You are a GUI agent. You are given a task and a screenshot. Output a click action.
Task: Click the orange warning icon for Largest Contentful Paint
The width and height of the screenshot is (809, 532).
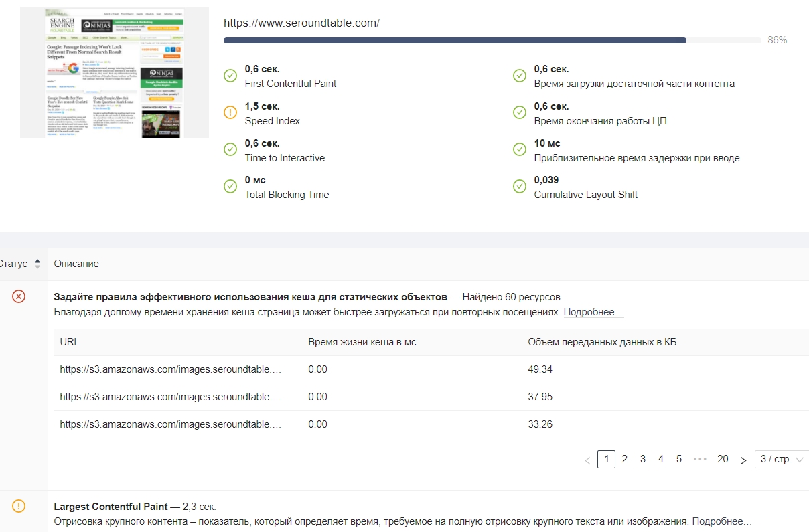coord(19,506)
